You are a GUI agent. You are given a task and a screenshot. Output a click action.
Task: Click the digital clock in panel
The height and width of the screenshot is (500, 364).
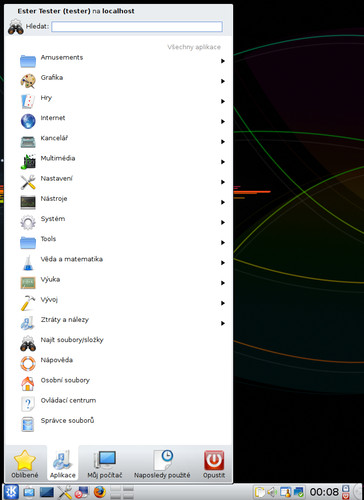(x=324, y=492)
